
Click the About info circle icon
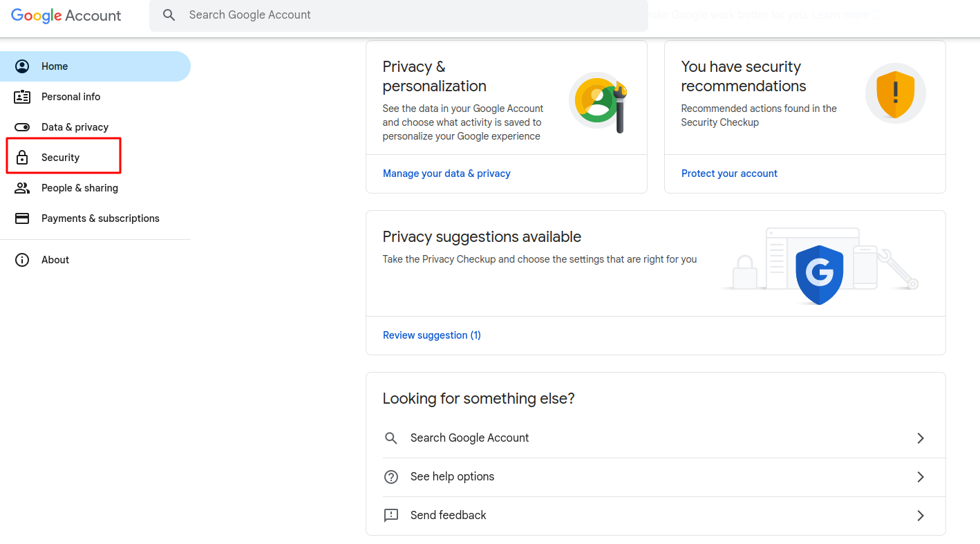point(22,260)
